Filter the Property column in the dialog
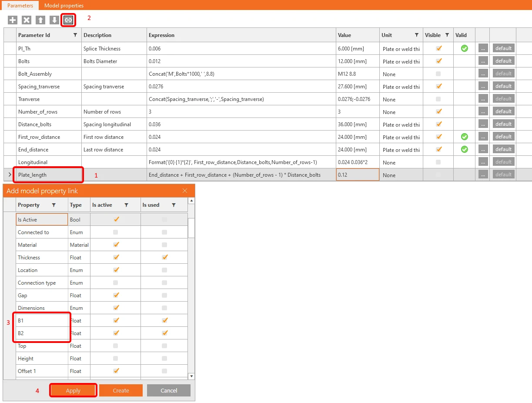This screenshot has width=532, height=403. tap(54, 205)
